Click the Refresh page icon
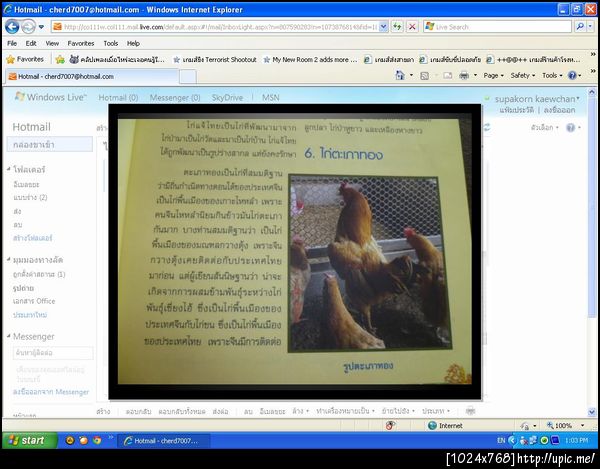 (x=397, y=27)
